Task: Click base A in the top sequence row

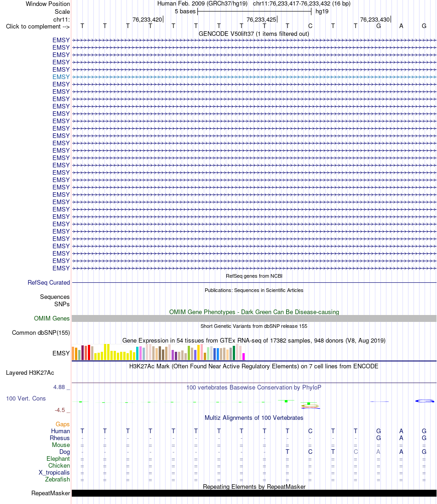Action: (401, 26)
